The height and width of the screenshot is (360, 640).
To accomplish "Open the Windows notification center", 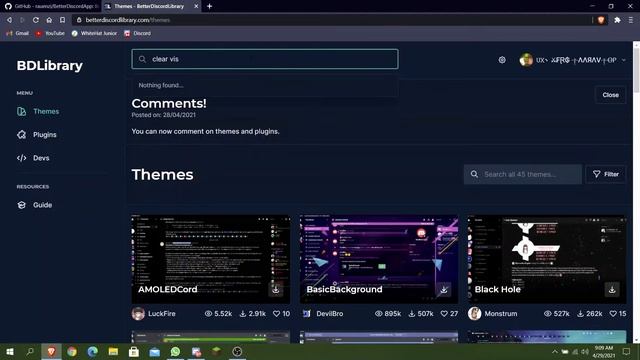I will tap(627, 351).
